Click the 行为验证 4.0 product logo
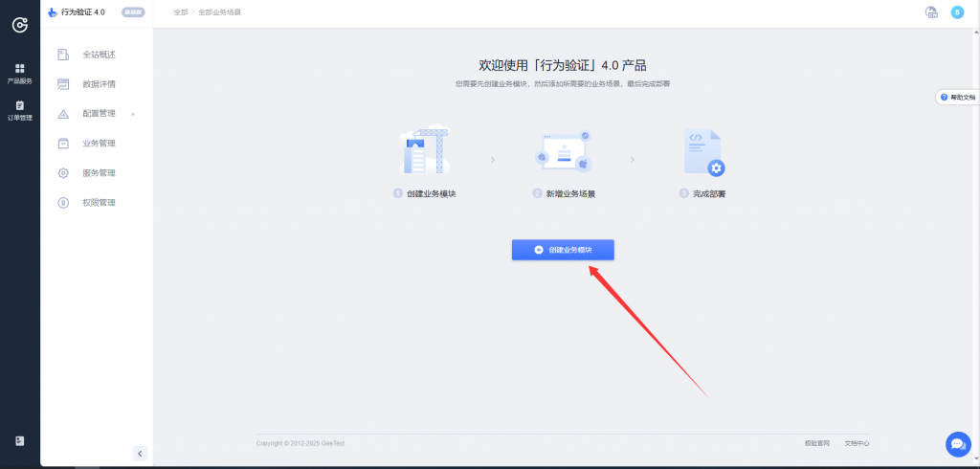Viewport: 980px width, 469px height. [x=53, y=11]
